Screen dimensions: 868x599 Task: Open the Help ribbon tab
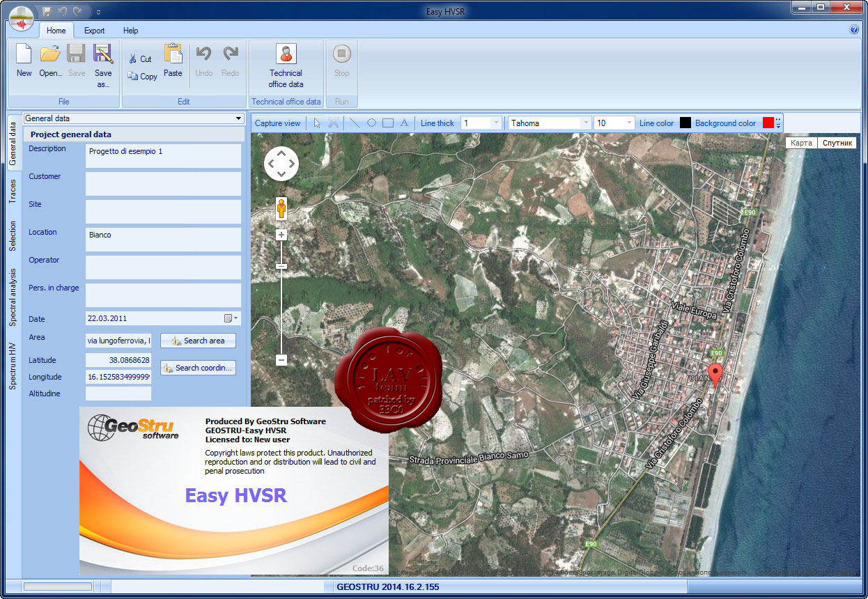pyautogui.click(x=131, y=31)
